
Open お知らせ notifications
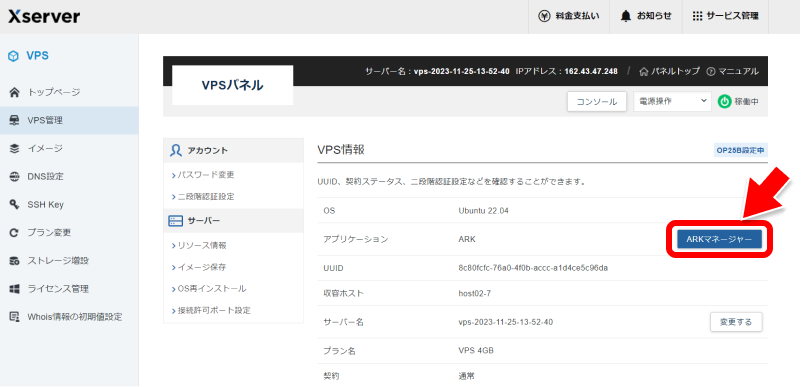pos(646,16)
